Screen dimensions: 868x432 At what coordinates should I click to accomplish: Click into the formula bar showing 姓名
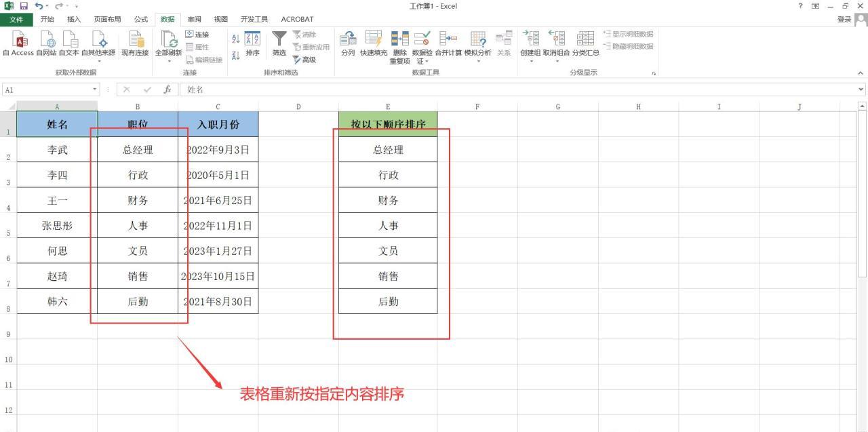[x=518, y=90]
